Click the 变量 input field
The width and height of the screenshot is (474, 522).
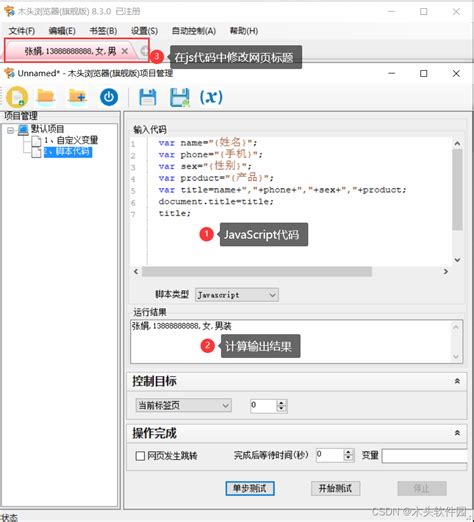425,456
